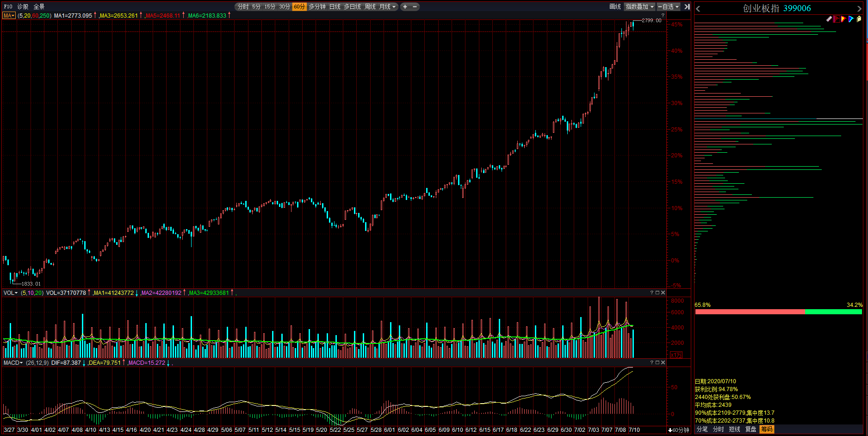Click the MA5=2468.11 value
This screenshot has height=436, width=868.
coord(163,16)
